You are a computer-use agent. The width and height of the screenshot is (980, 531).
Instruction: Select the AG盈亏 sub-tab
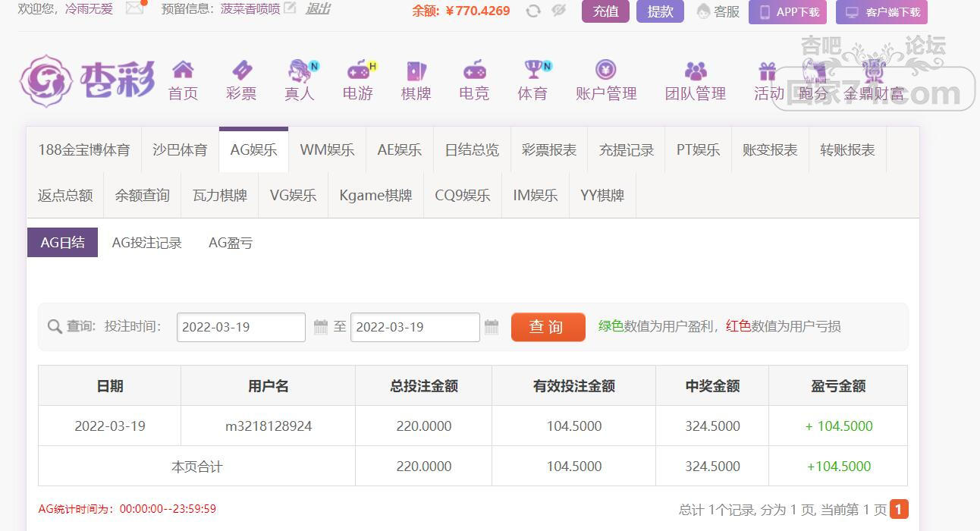pyautogui.click(x=231, y=243)
